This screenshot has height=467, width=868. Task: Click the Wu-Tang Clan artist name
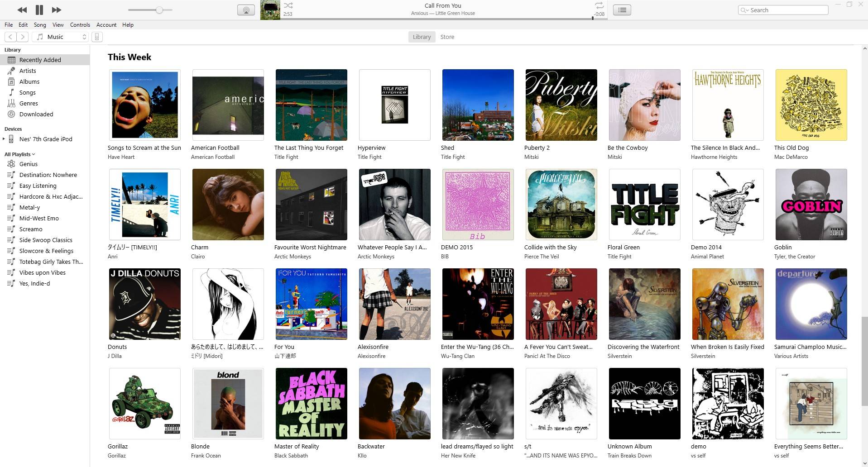coord(458,356)
